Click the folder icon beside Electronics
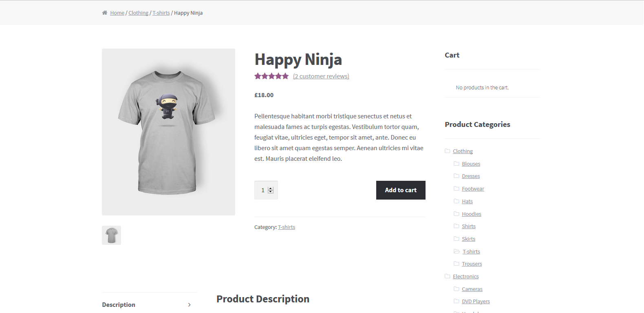 click(447, 276)
